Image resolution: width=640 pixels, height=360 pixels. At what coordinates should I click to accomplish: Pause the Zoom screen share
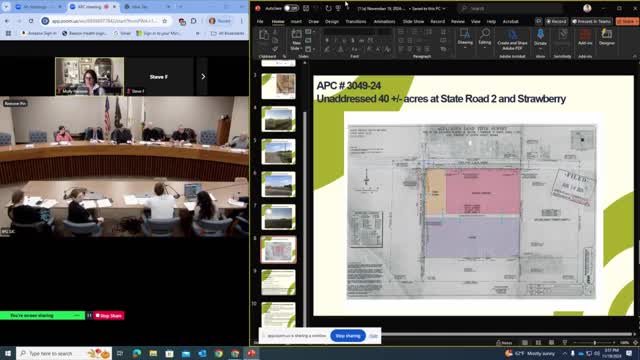pos(89,316)
